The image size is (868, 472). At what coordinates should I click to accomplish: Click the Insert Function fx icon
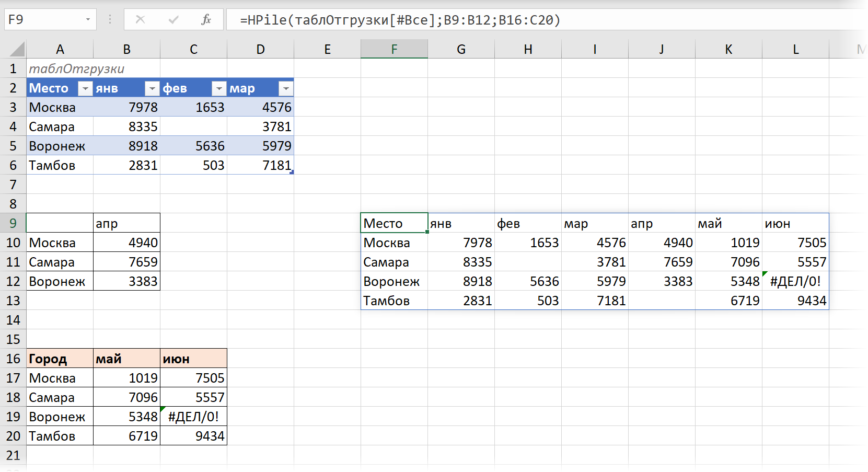pos(206,20)
